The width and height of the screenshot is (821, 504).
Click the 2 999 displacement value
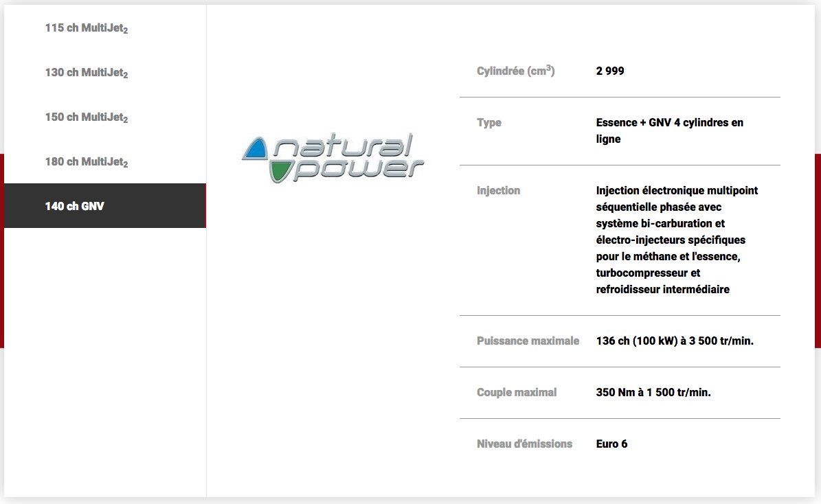(610, 71)
